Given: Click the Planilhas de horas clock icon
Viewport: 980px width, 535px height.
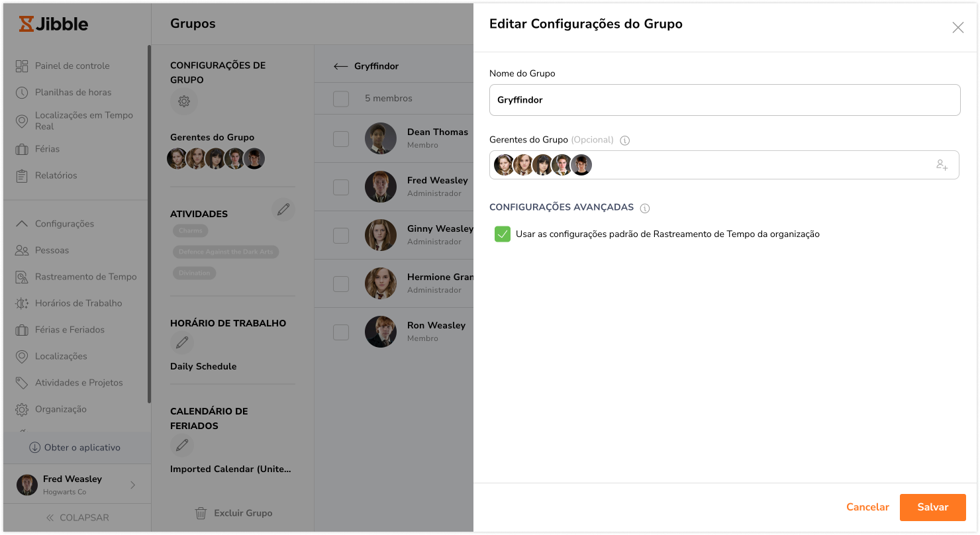Looking at the screenshot, I should (x=22, y=92).
